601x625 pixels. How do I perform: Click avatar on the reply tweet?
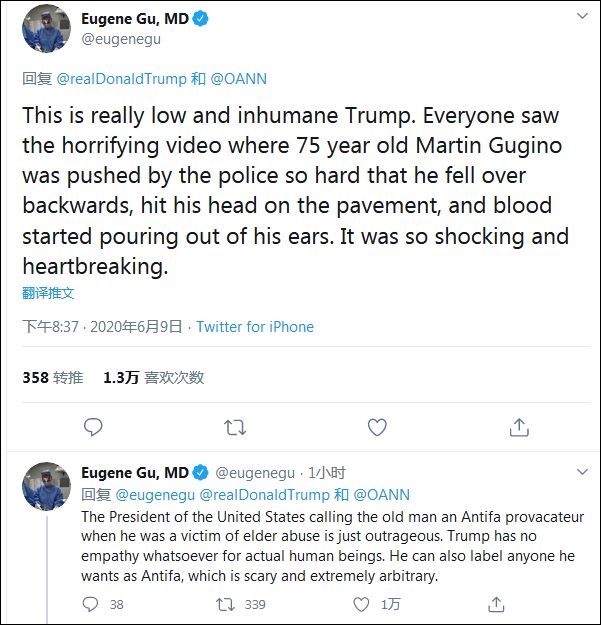pyautogui.click(x=47, y=486)
